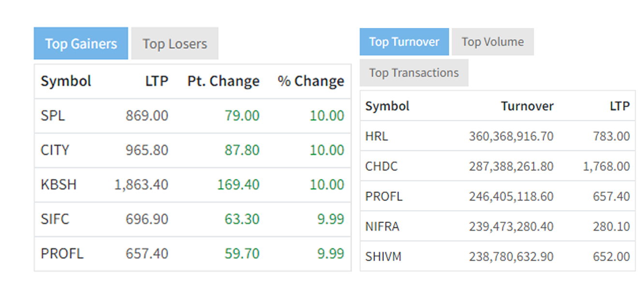Click the NIFRA symbol
Viewport: 644px width, 308px height.
382,226
